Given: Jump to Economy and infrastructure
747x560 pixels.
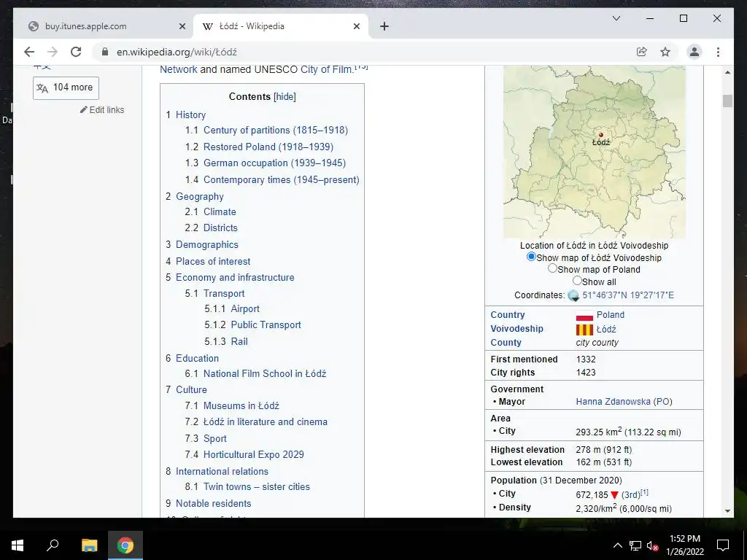Looking at the screenshot, I should pyautogui.click(x=235, y=278).
